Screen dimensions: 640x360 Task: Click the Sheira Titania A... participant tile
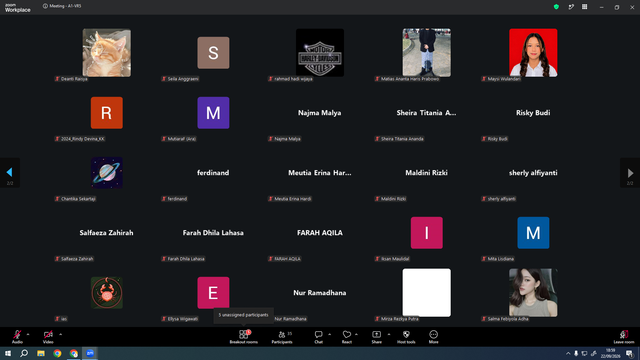[427, 113]
